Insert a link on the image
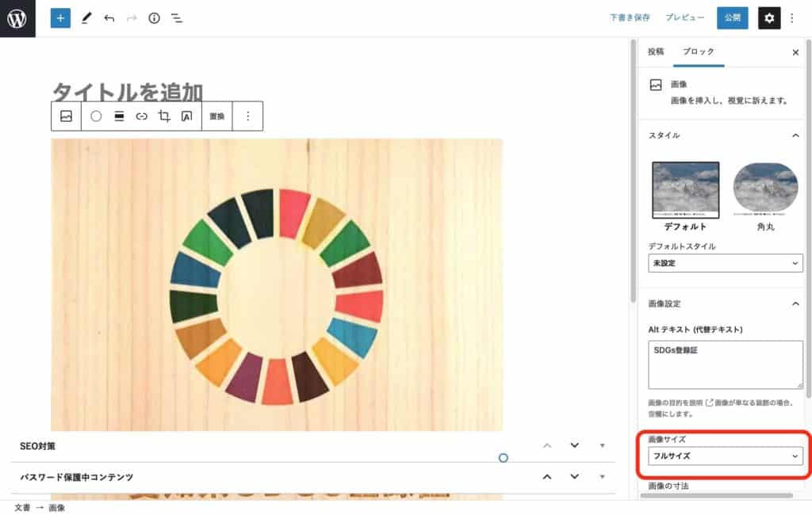812x515 pixels. coord(141,116)
